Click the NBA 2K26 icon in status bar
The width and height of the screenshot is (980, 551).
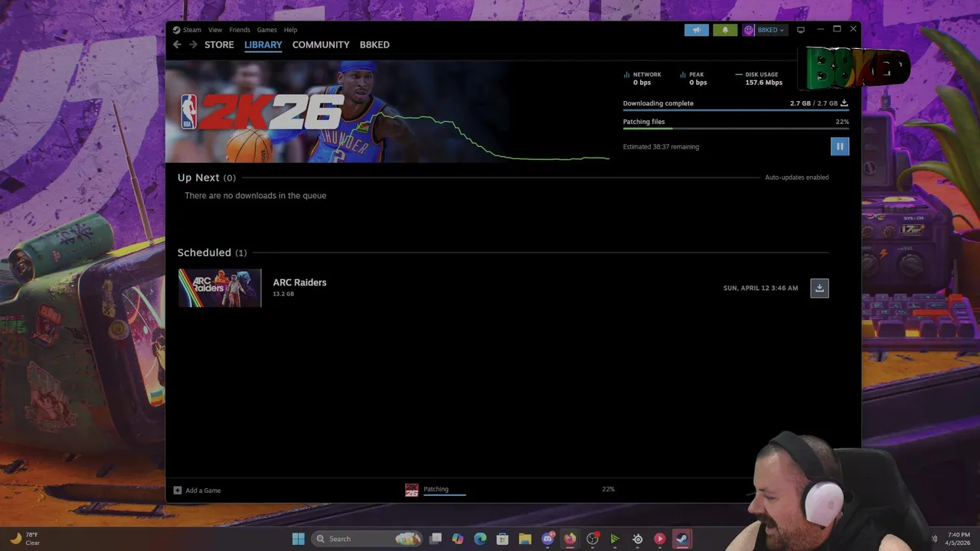[x=412, y=490]
